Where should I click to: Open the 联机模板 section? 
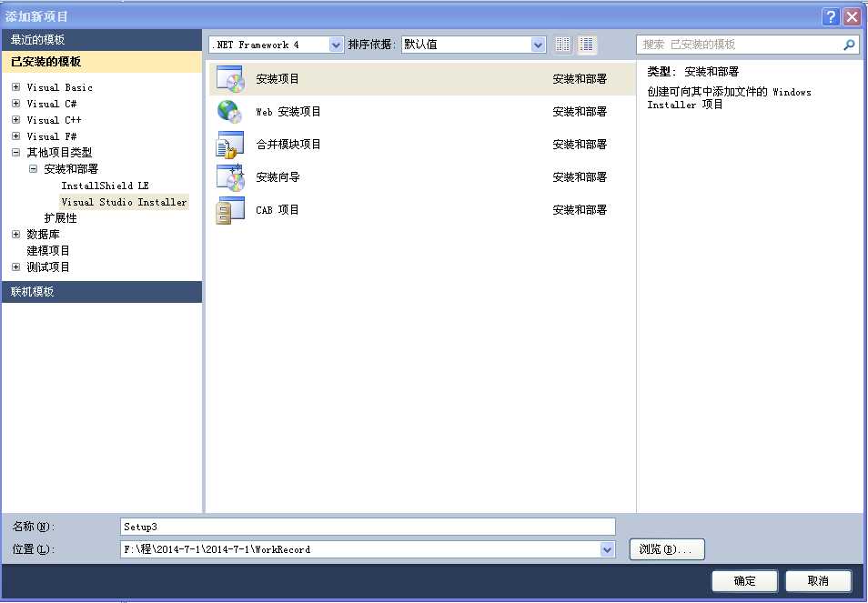[102, 292]
